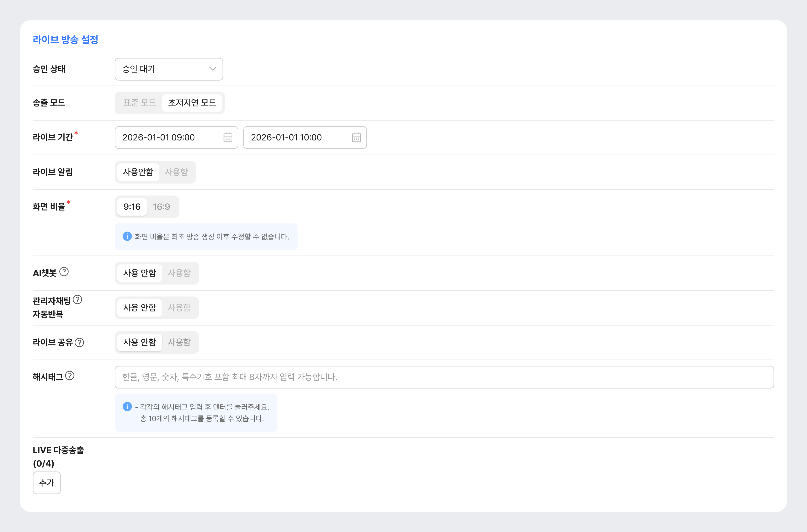Turn on AI챗봇 with 사용함
The height and width of the screenshot is (532, 807).
pyautogui.click(x=179, y=273)
